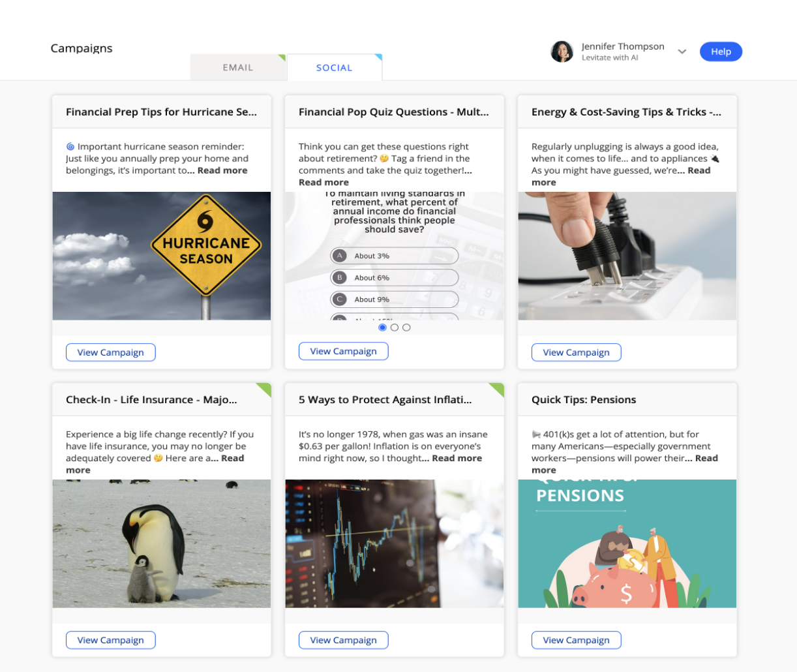Click the Help button
Viewport: 797px width, 672px height.
click(x=721, y=52)
